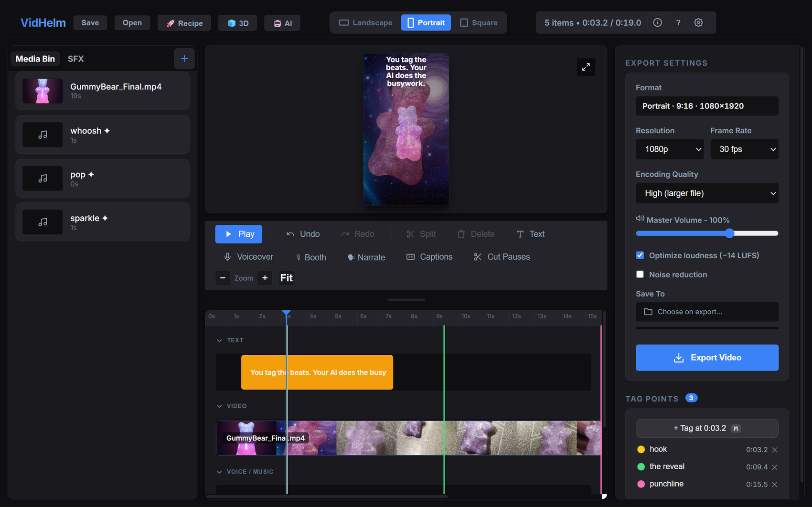Start a Voiceover recording

248,257
